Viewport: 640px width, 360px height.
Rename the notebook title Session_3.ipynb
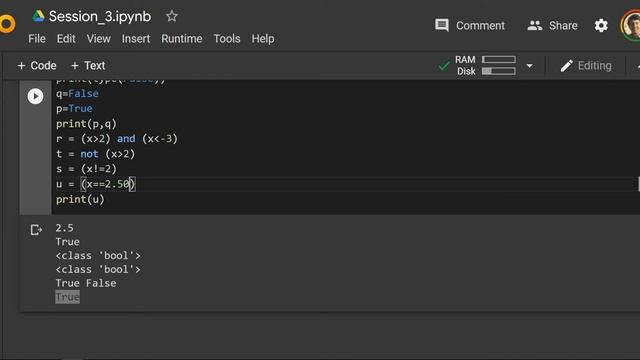[100, 16]
